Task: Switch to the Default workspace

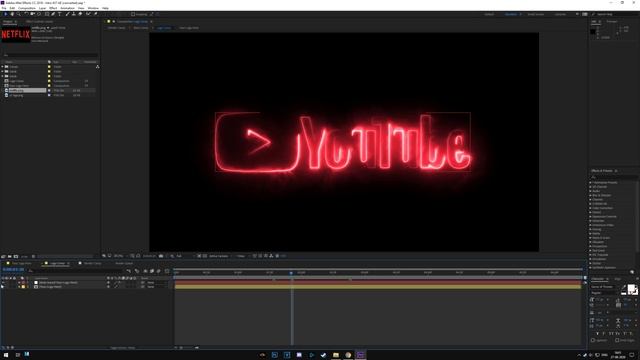Action: point(489,14)
